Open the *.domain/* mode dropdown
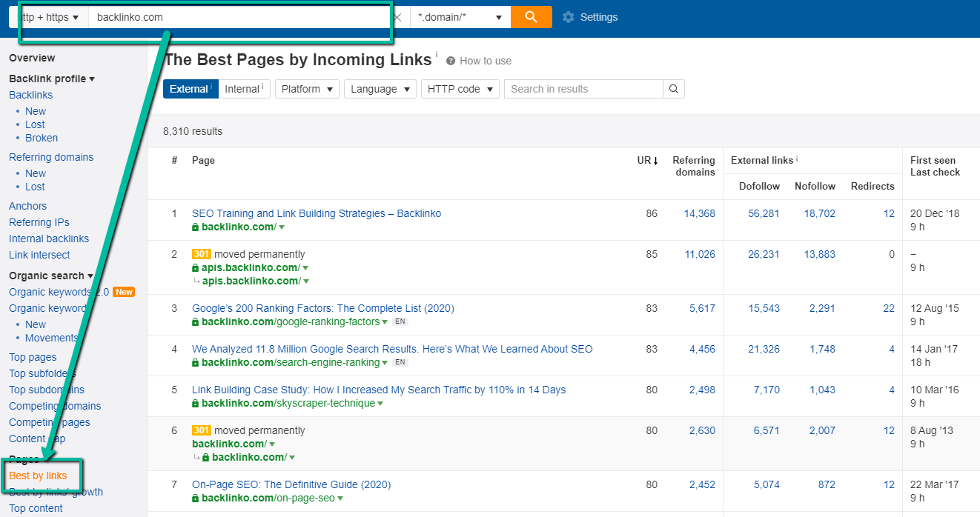Viewport: 980px width, 517px height. pyautogui.click(x=460, y=17)
